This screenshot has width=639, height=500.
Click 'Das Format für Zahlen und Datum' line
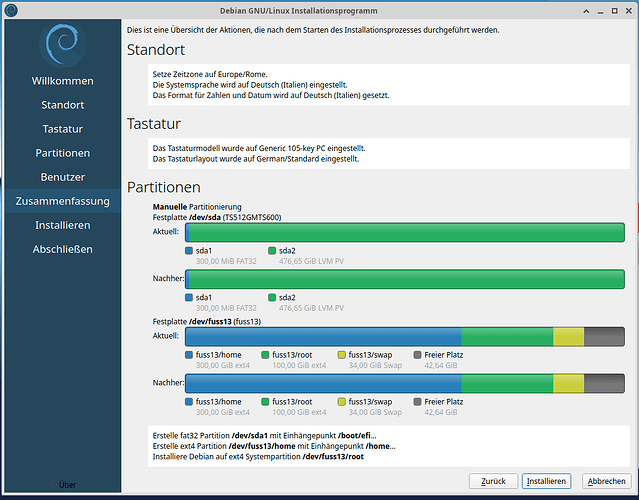271,95
